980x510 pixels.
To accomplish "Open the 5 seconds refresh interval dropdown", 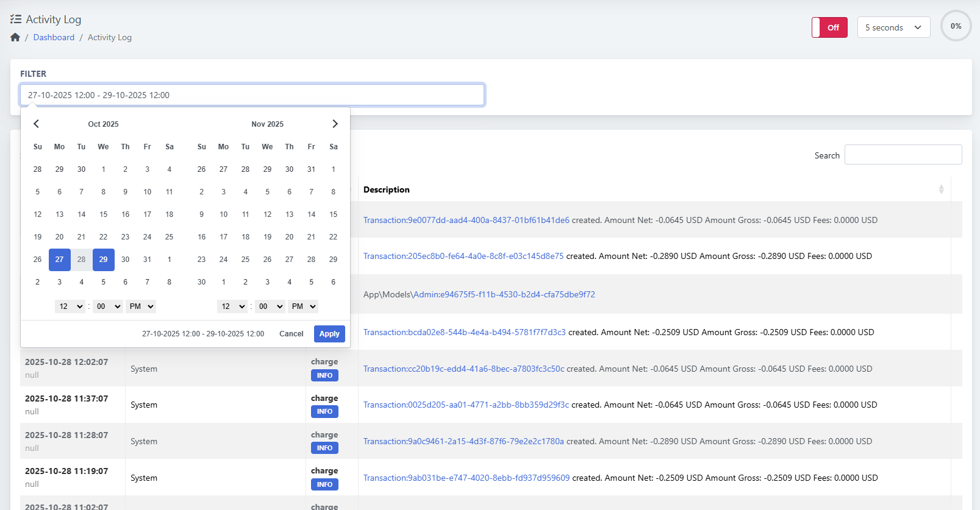I will click(x=893, y=27).
